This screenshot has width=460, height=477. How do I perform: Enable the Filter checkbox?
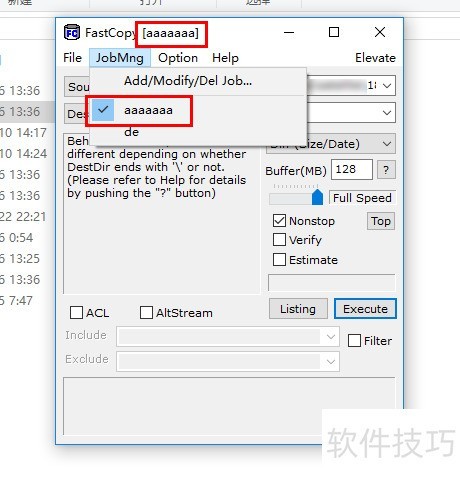[354, 341]
